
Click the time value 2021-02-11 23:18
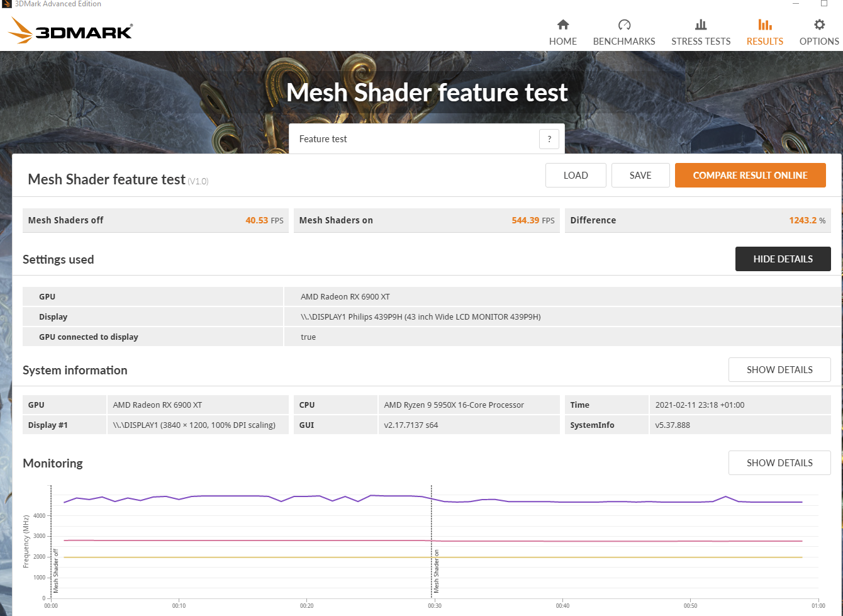(700, 405)
